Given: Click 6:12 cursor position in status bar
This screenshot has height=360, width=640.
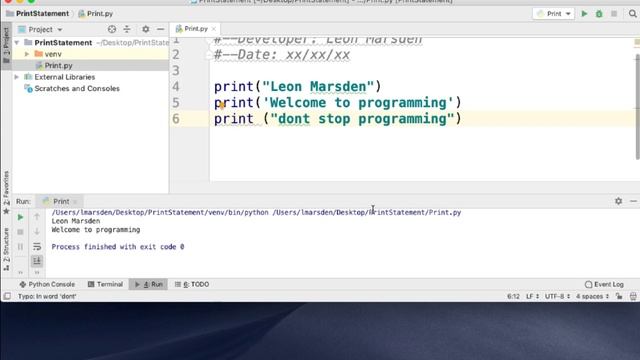Looking at the screenshot, I should 513,296.
